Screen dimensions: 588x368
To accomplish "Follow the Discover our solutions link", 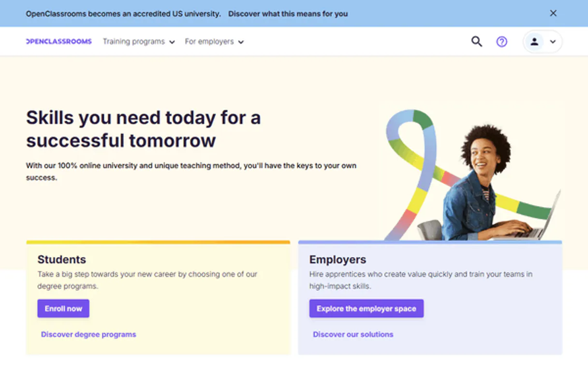I will 353,334.
